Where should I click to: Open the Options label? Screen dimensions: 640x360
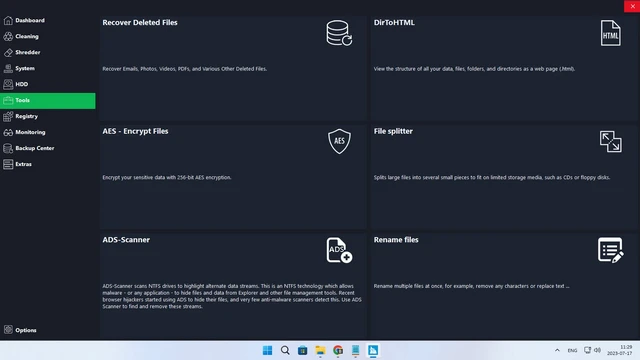point(26,330)
